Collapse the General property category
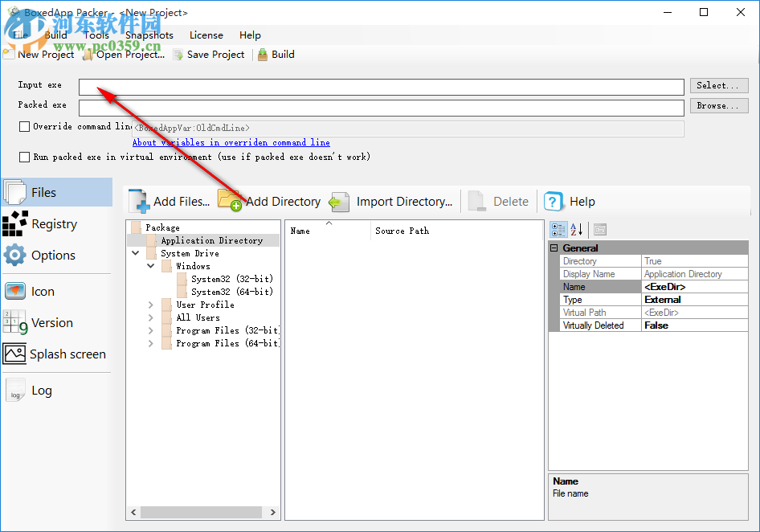 coord(554,248)
